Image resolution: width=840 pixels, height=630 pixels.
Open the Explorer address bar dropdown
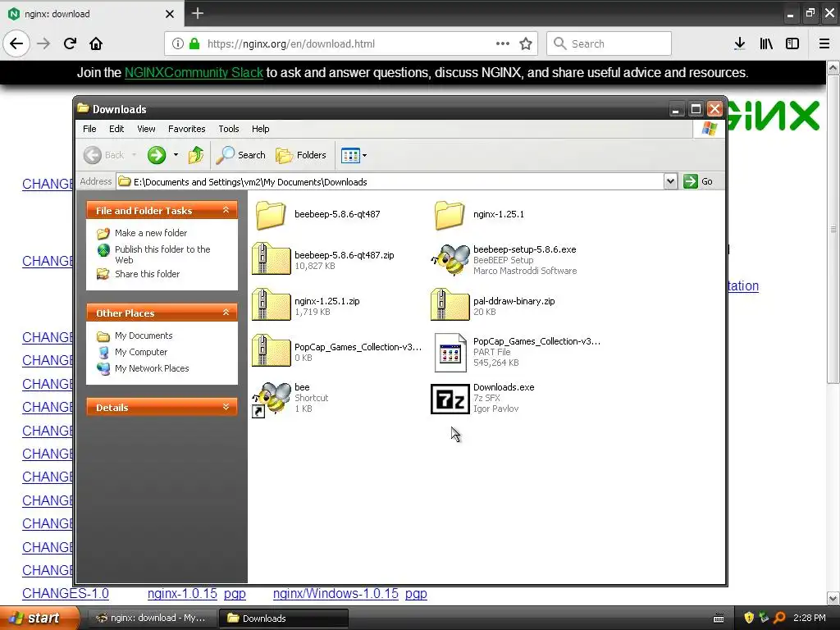click(x=670, y=181)
